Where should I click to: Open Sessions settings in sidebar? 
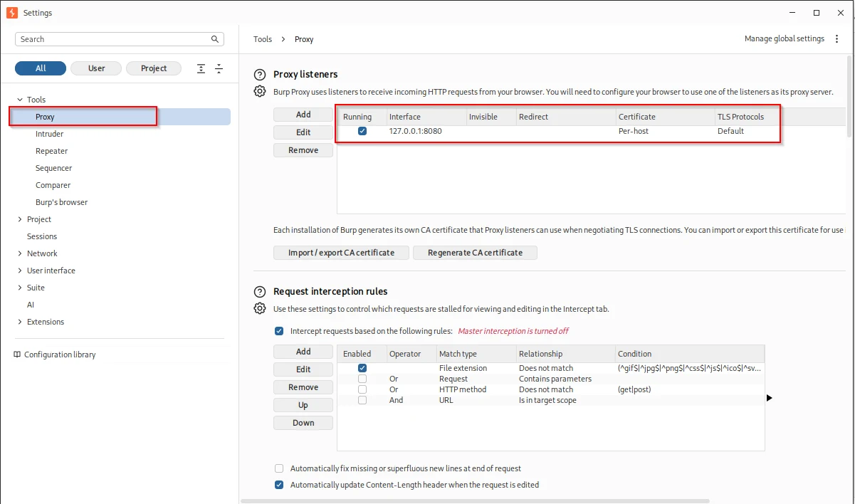tap(42, 236)
